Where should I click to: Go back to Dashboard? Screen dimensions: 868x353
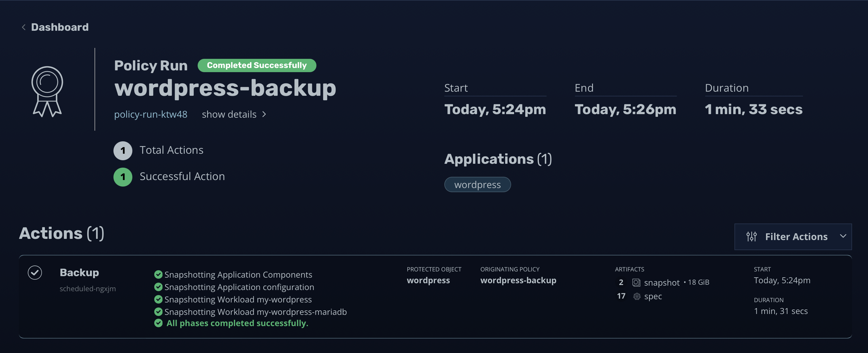[60, 27]
